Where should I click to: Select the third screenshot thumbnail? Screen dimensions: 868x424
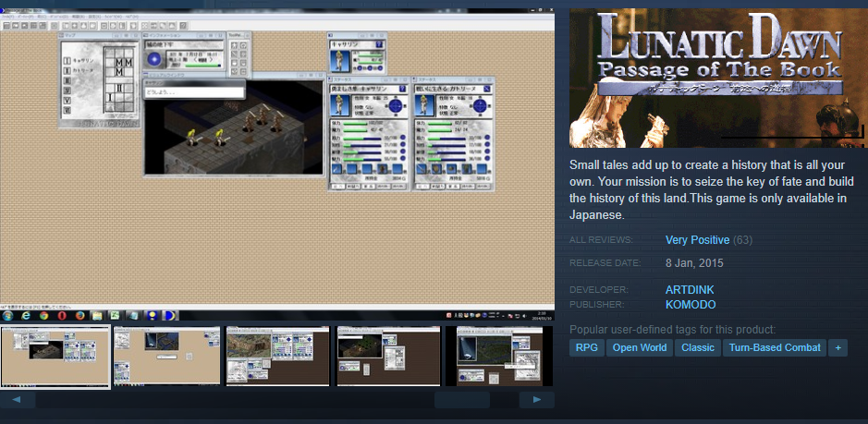pyautogui.click(x=277, y=356)
